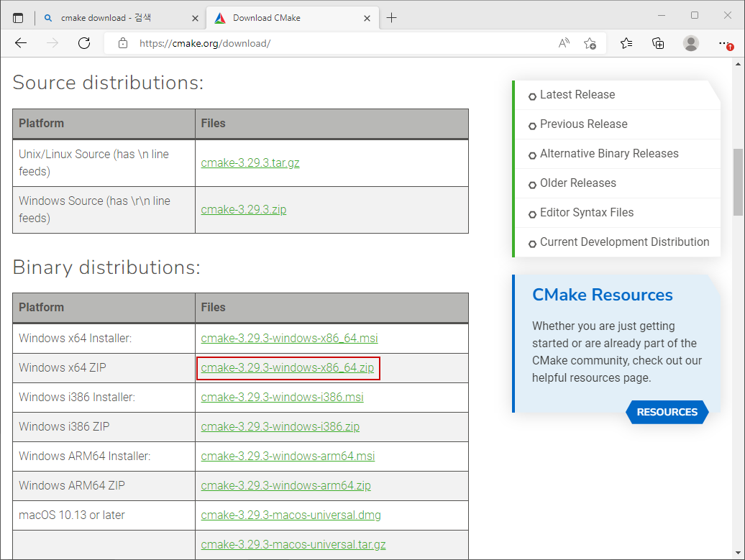Click the scrollbar up arrow
The width and height of the screenshot is (745, 560).
click(738, 64)
